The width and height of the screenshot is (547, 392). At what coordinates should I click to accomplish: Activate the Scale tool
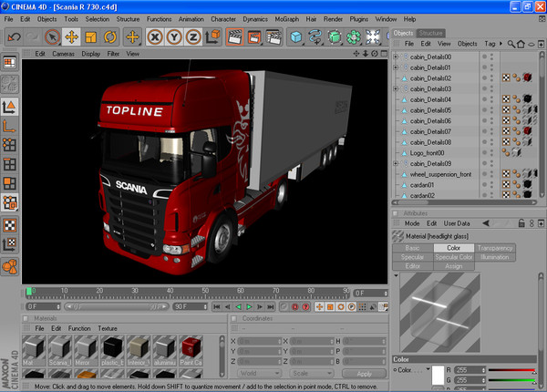click(x=90, y=37)
